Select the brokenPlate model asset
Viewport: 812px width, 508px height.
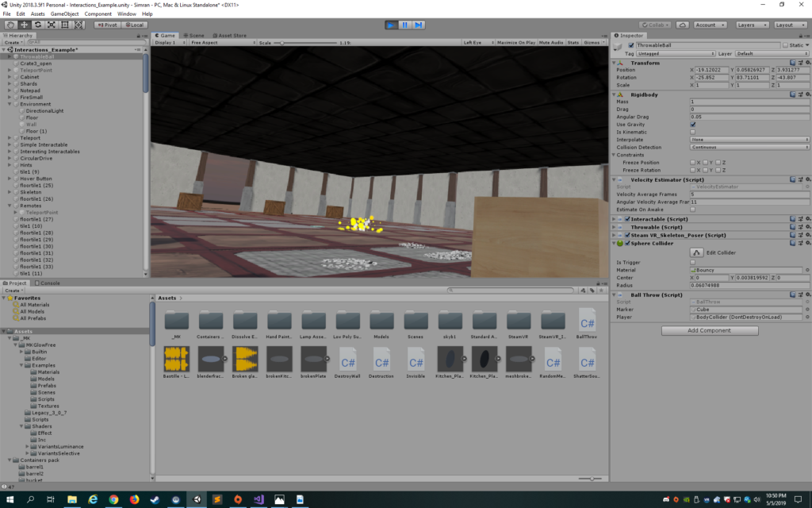313,362
